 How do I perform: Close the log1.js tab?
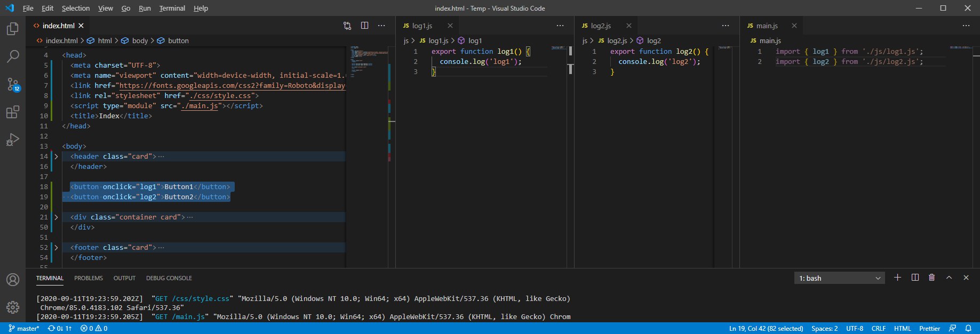coord(450,26)
